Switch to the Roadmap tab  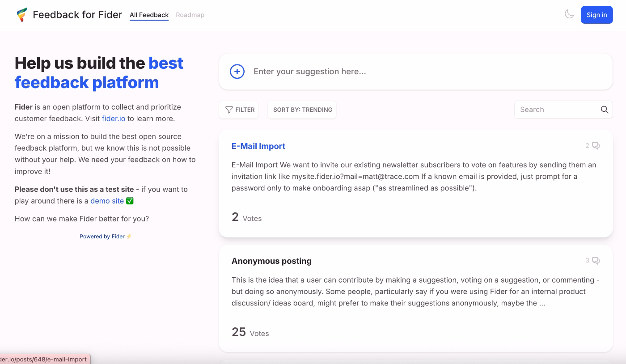190,15
